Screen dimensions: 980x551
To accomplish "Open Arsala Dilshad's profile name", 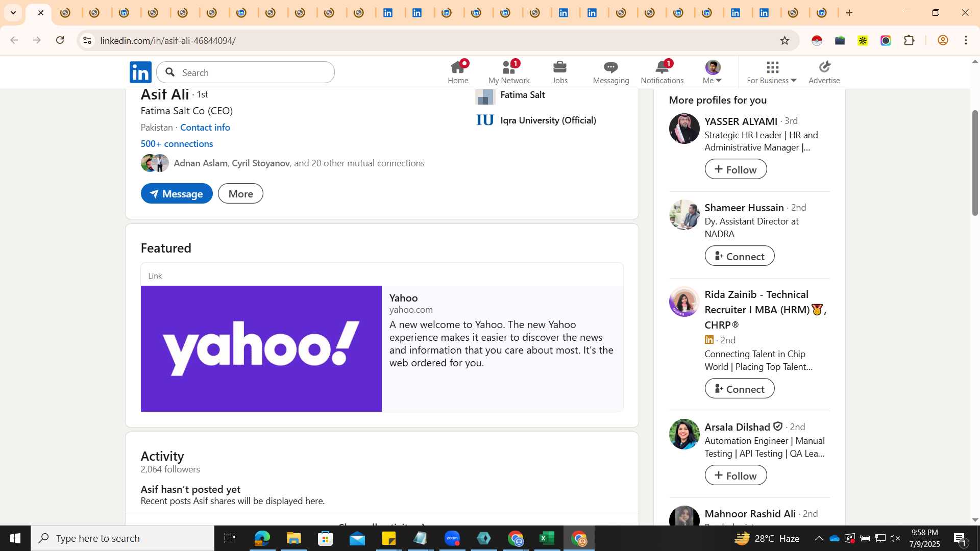I will tap(737, 427).
